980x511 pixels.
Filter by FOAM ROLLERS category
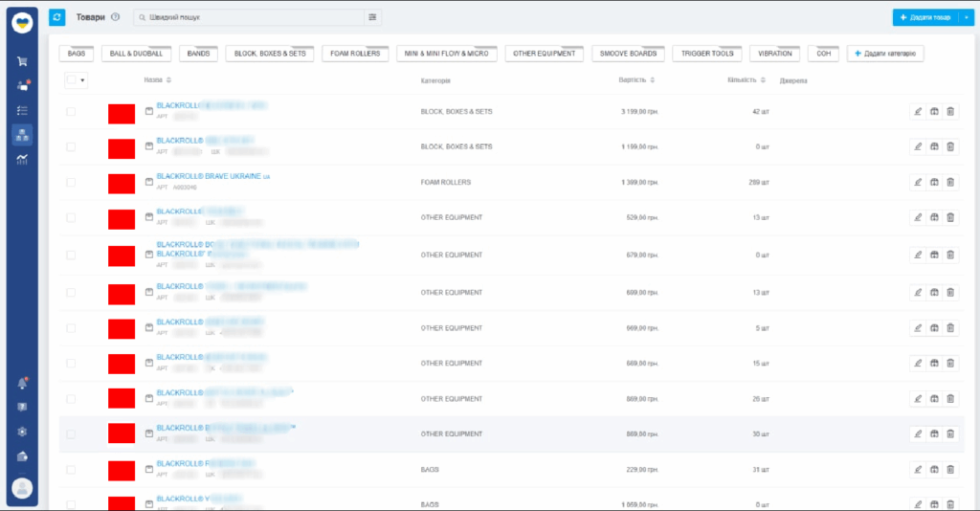355,54
